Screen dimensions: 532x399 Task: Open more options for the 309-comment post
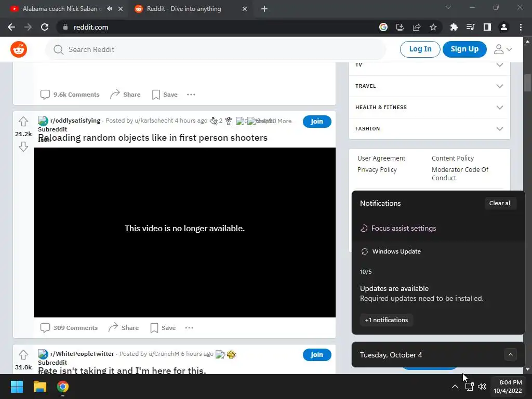[189, 328]
